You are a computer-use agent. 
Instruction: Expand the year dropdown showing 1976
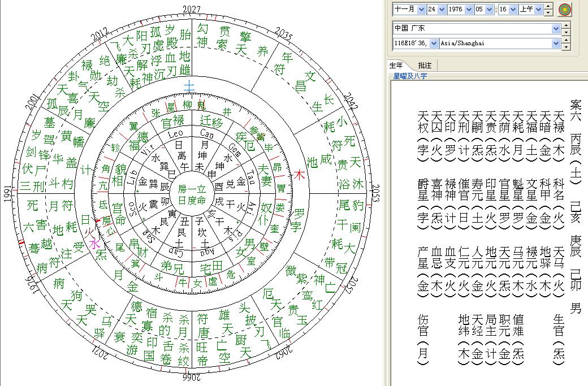click(468, 10)
